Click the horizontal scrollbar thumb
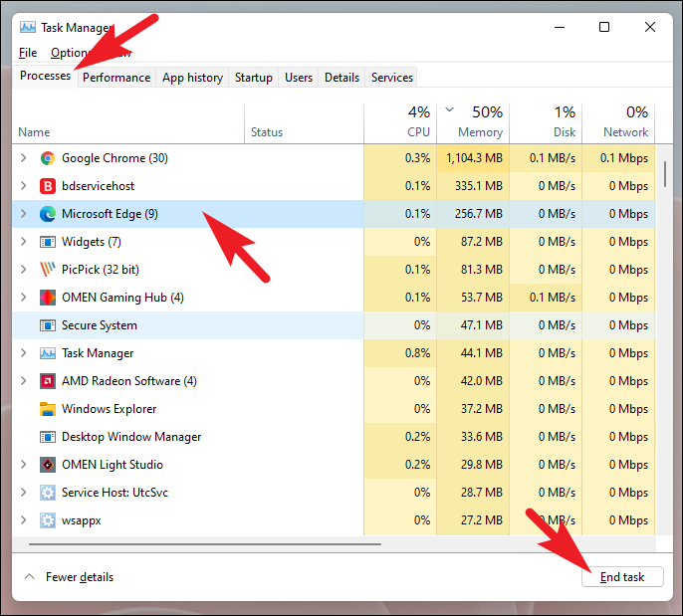The width and height of the screenshot is (683, 616). 205,544
